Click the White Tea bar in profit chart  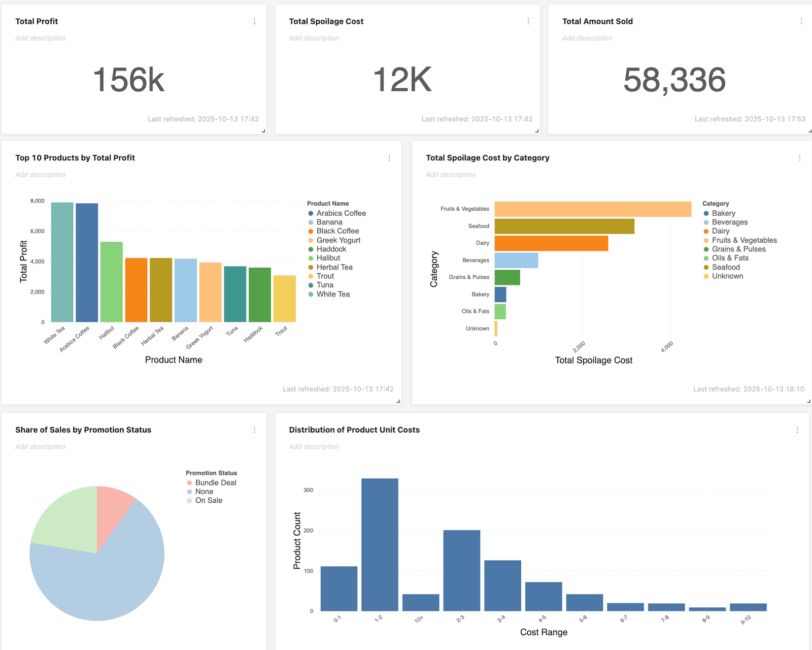coord(62,262)
